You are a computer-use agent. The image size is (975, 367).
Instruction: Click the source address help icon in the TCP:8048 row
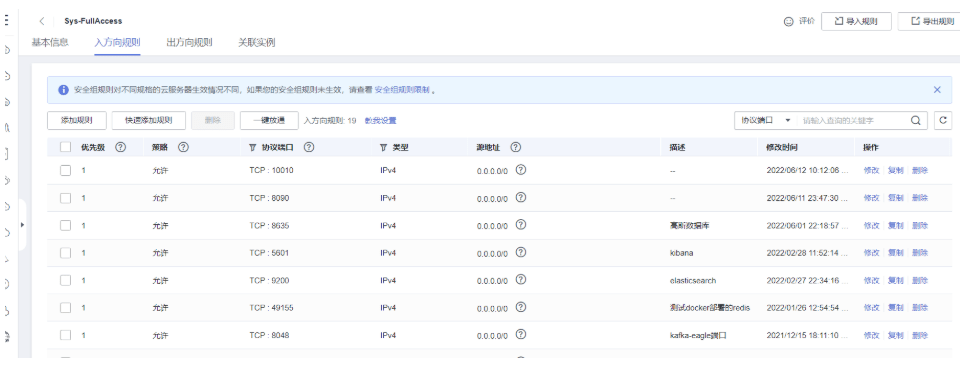pyautogui.click(x=521, y=334)
